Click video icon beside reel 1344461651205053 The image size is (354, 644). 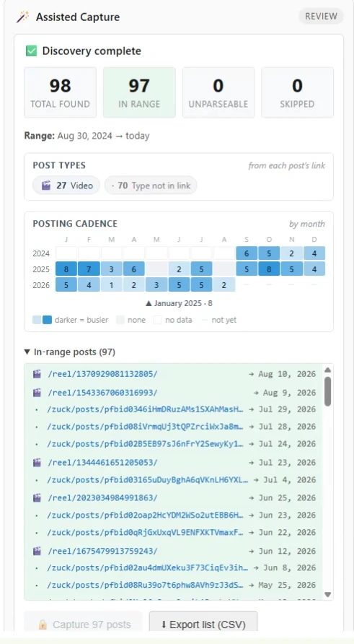pos(37,463)
